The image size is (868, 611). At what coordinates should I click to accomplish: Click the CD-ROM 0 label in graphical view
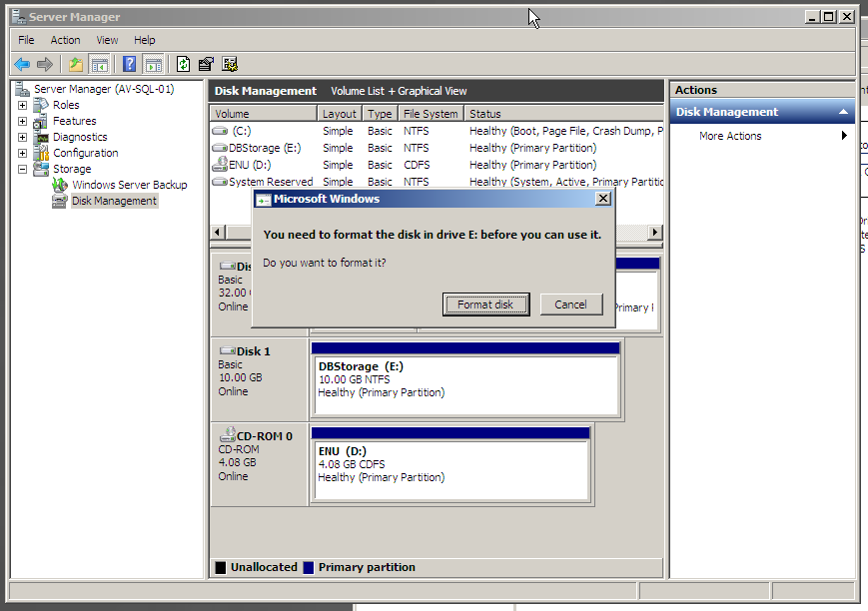265,436
